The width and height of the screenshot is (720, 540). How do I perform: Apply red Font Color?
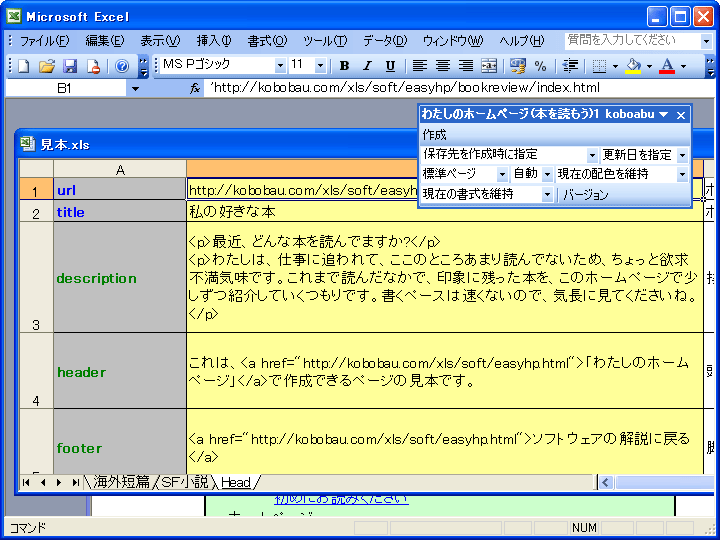[667, 66]
